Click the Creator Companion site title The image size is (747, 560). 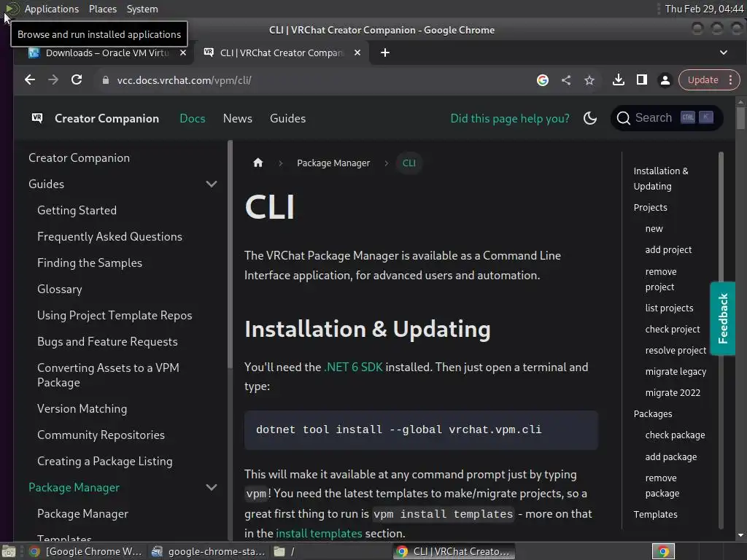[x=107, y=118]
